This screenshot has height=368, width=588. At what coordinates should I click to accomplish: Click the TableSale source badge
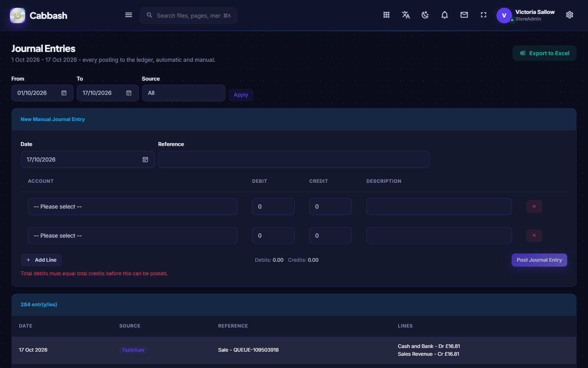click(133, 350)
